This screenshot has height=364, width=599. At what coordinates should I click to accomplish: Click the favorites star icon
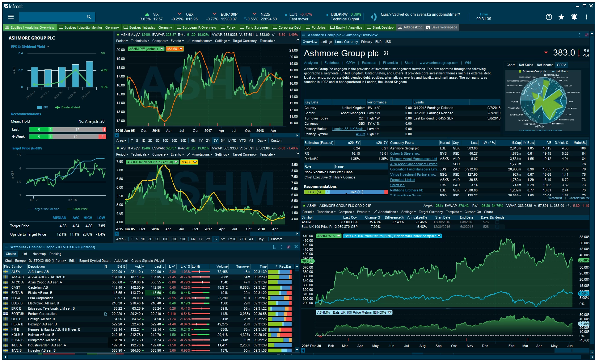click(x=561, y=17)
